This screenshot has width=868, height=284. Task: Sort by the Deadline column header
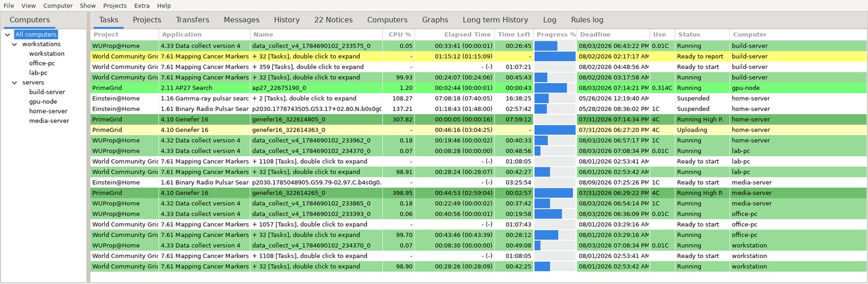click(613, 35)
